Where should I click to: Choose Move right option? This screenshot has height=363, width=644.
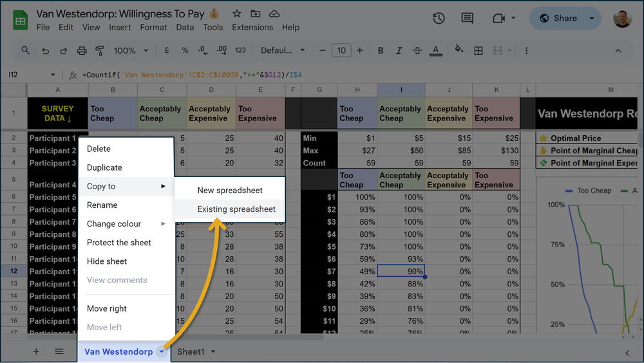(x=126, y=308)
